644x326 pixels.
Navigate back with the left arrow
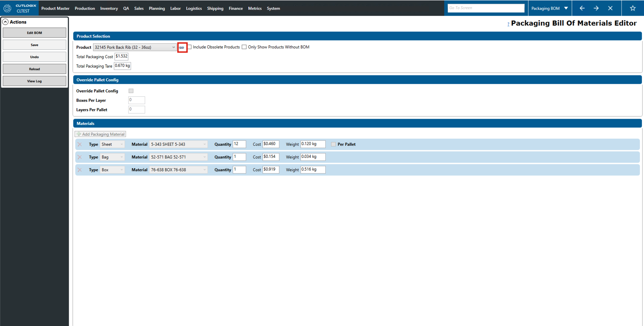(x=582, y=8)
